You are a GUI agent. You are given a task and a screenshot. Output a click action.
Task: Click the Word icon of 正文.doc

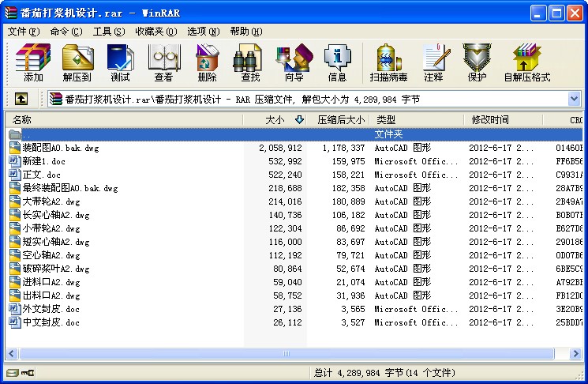click(x=15, y=175)
